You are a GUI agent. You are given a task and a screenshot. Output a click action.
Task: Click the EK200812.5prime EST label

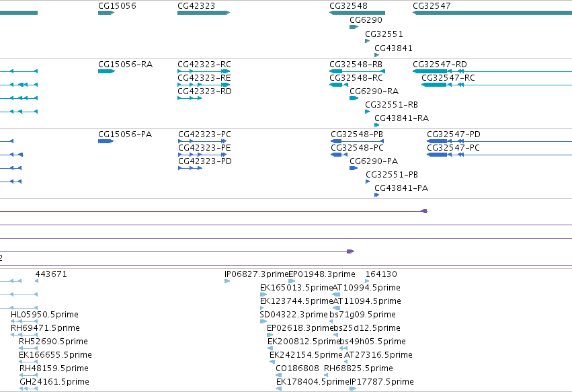(x=304, y=342)
